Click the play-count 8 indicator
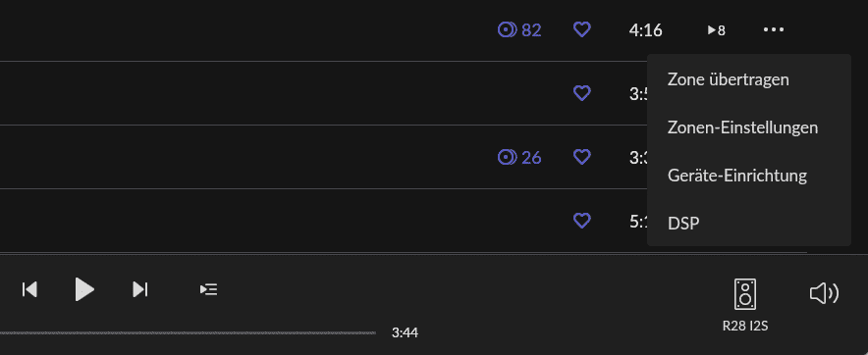Image resolution: width=868 pixels, height=355 pixels. pyautogui.click(x=717, y=30)
